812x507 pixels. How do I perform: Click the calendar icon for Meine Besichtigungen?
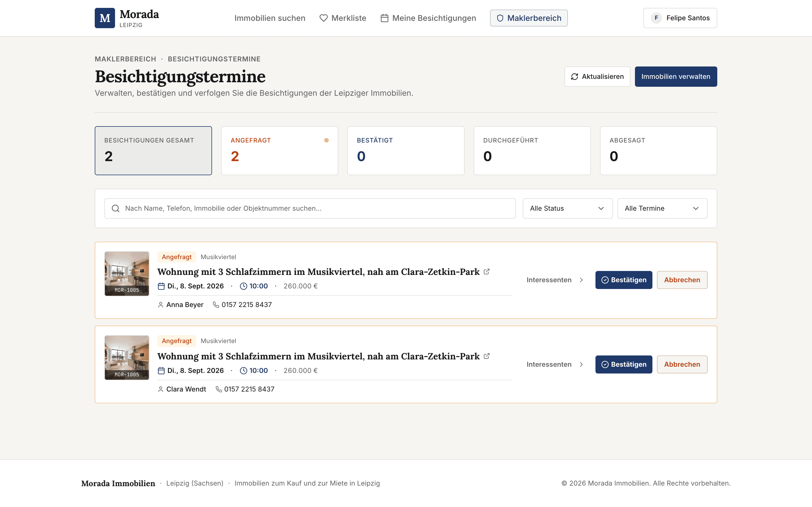pyautogui.click(x=385, y=18)
